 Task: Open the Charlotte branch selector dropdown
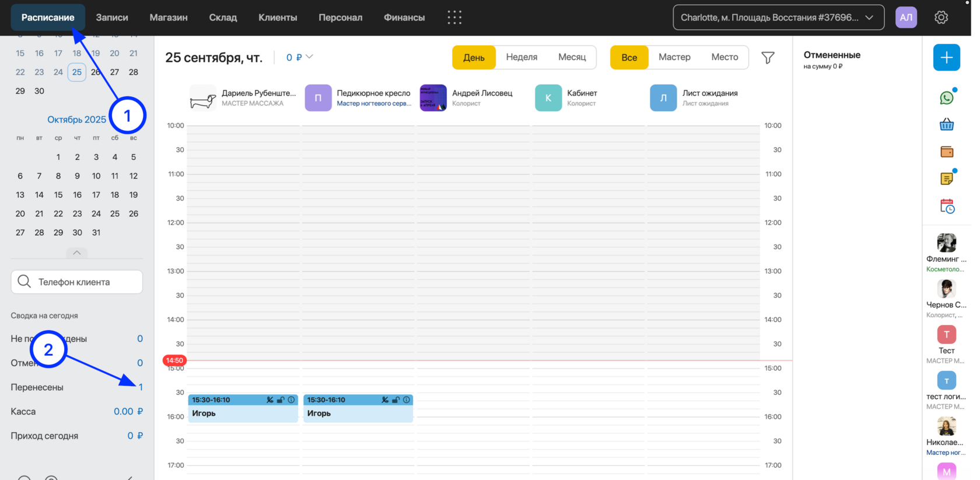point(778,17)
